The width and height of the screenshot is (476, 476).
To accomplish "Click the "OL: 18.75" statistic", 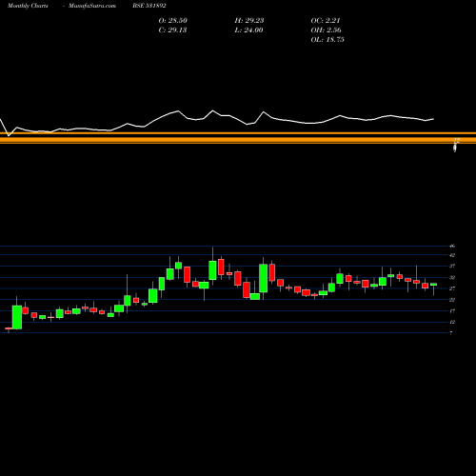I will (x=327, y=40).
